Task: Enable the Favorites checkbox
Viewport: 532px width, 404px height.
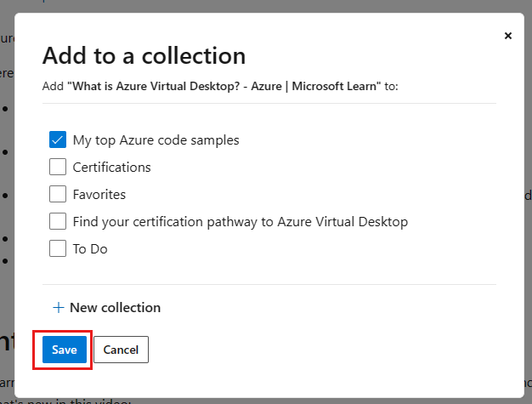Action: pos(58,194)
